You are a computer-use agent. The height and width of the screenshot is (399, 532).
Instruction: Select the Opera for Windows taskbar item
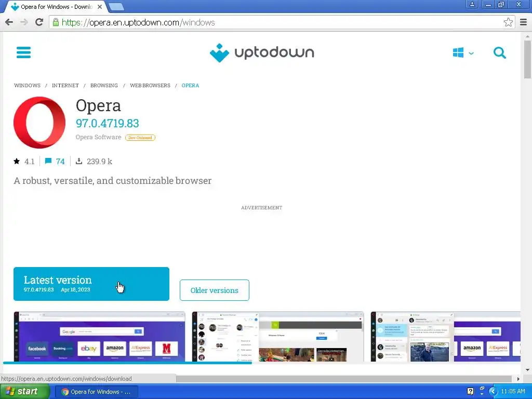[96, 392]
